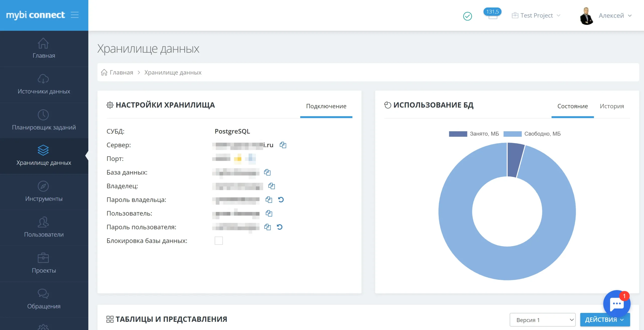Copy the database name value
This screenshot has width=644, height=330.
[x=267, y=172]
